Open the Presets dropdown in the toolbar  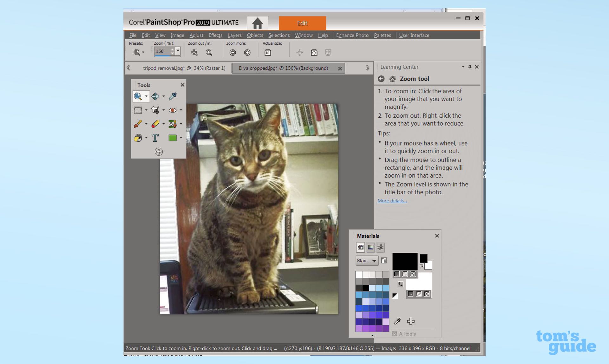(x=142, y=52)
